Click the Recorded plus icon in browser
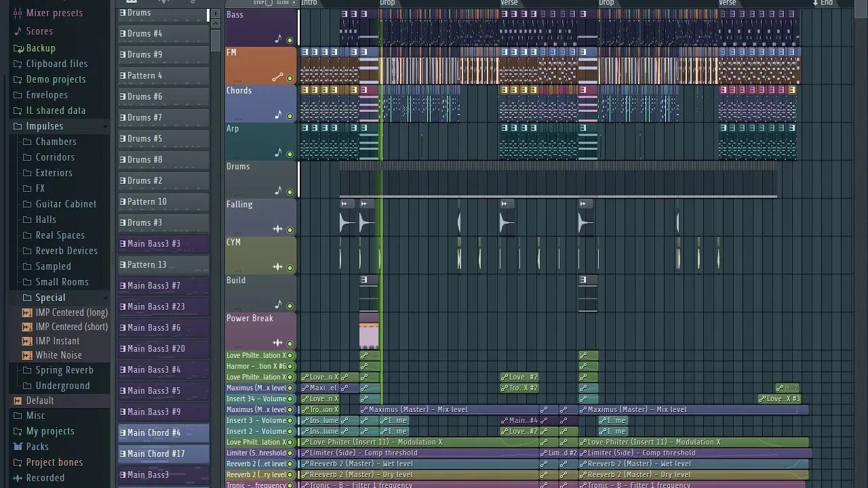868x488 pixels. (18, 478)
